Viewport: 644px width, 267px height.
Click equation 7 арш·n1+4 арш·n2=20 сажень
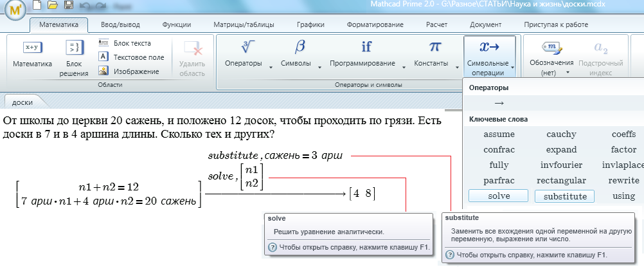point(109,201)
